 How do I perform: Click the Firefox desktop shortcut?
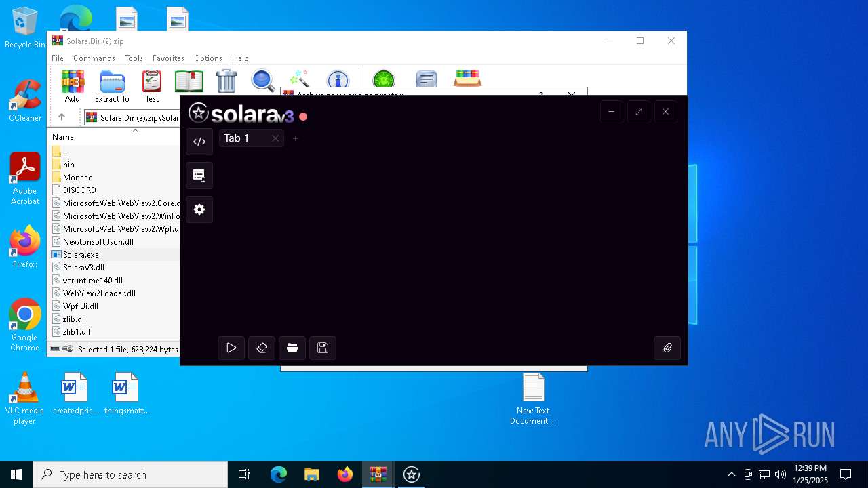(x=24, y=247)
